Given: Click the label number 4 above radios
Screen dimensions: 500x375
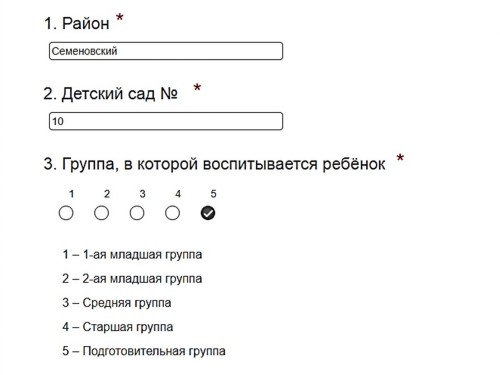Looking at the screenshot, I should pyautogui.click(x=178, y=194).
